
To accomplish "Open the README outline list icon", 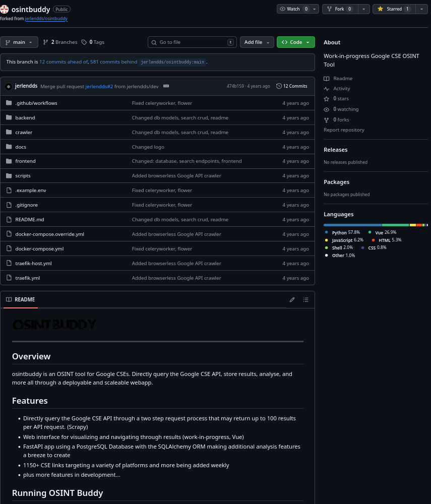I will (305, 300).
